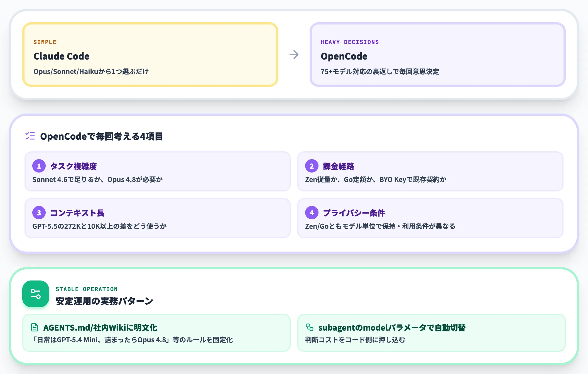
Task: Click the subagent icon beside subagentのmodelパラメータ
Action: (310, 327)
